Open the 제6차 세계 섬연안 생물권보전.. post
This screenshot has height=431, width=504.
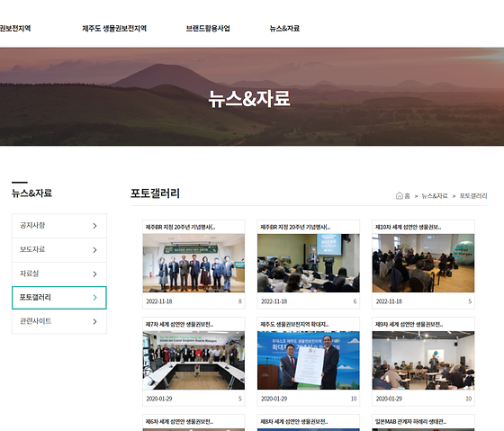pos(179,422)
